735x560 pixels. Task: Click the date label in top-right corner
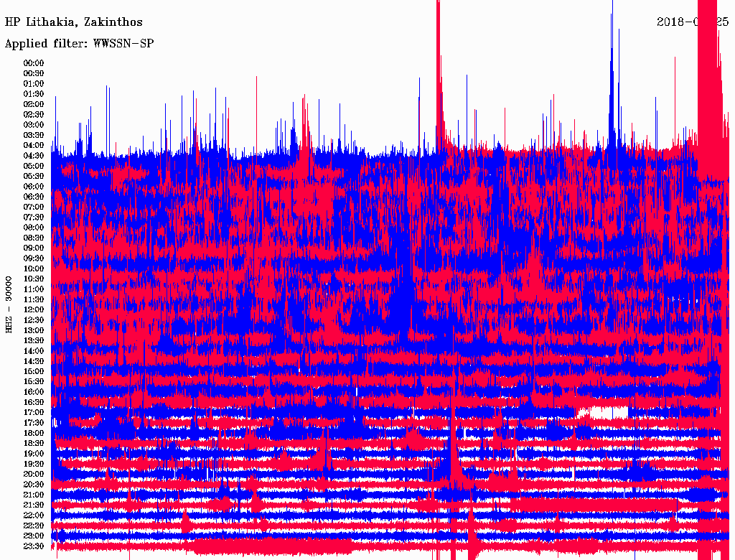click(x=692, y=22)
